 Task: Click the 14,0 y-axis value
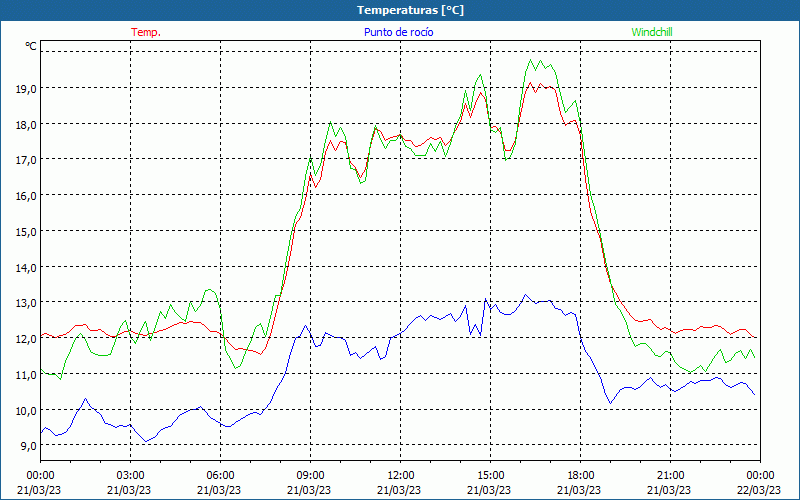26,267
